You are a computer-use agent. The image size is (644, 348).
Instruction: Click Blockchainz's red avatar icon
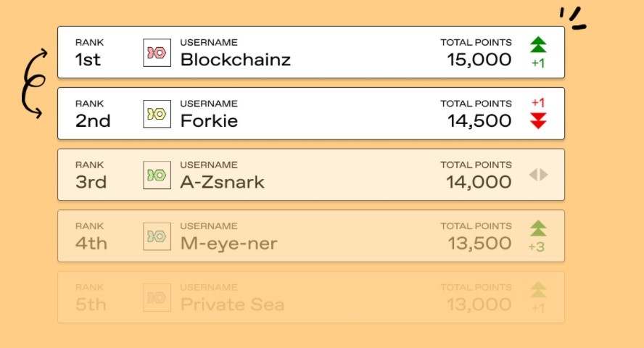click(x=157, y=53)
